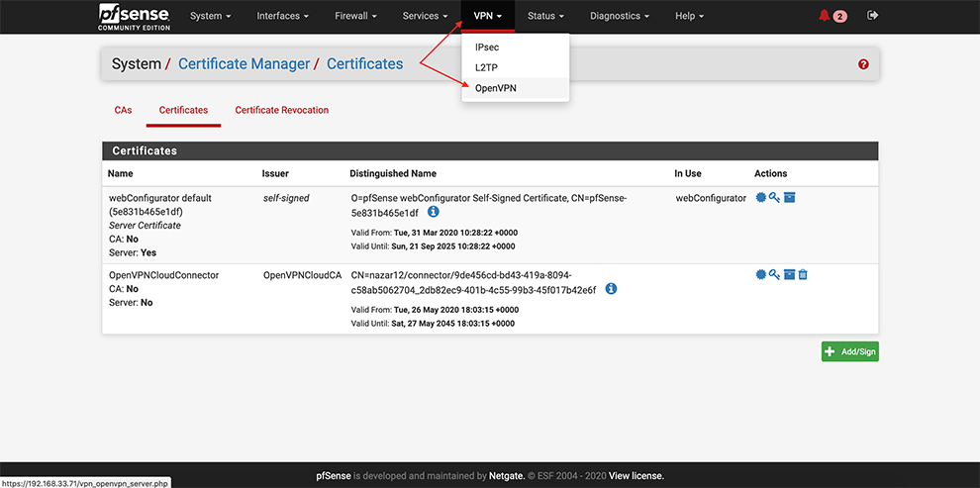Choose IPsec in the VPN menu
Viewport: 980px width, 488px height.
click(487, 47)
